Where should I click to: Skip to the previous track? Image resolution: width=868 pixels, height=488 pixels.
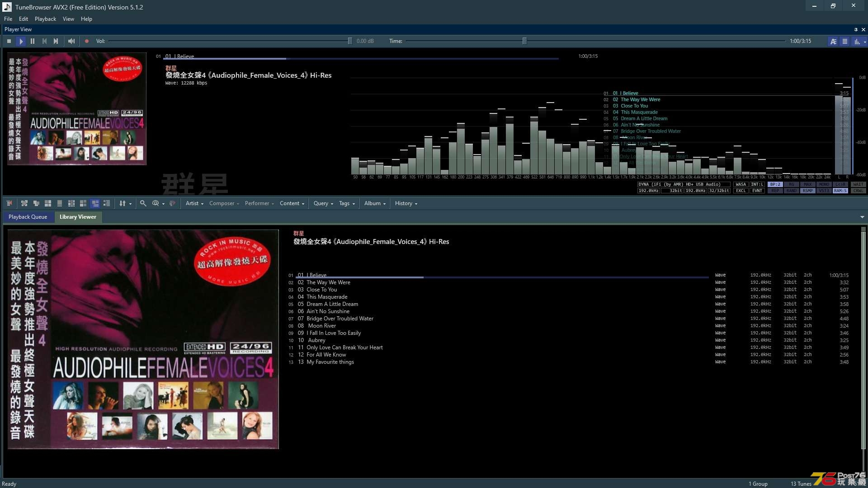tap(44, 41)
